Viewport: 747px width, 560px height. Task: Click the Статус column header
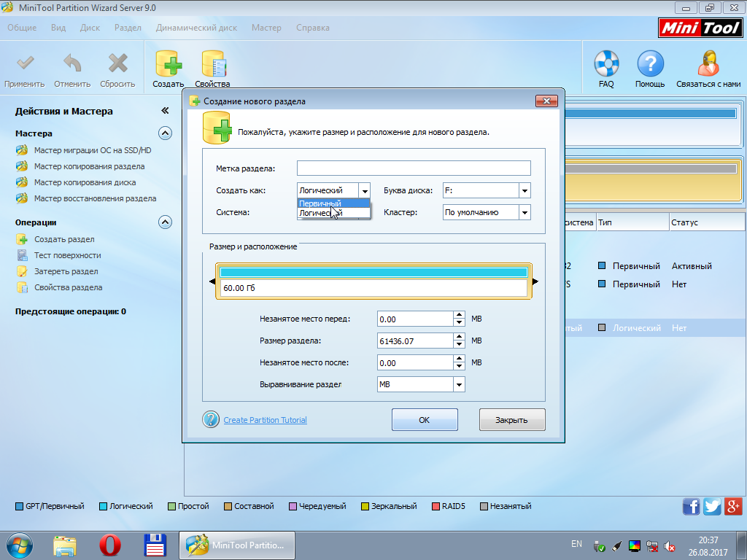coord(708,222)
